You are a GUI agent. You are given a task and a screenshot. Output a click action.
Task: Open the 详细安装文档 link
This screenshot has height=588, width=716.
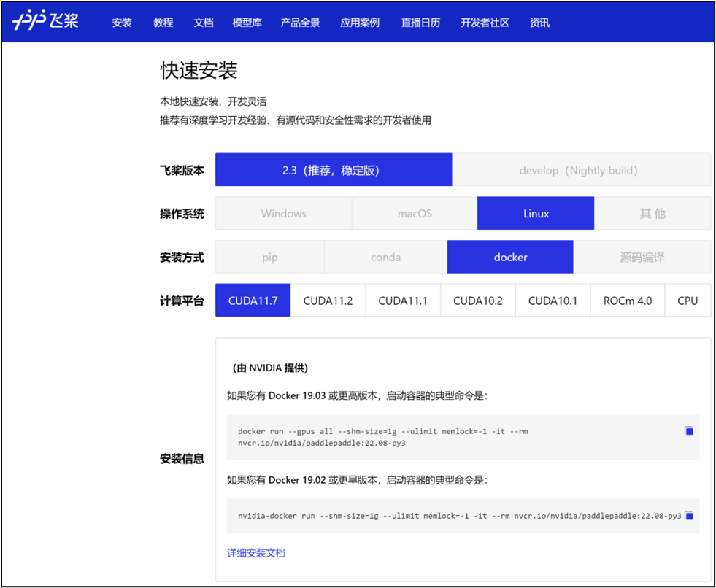tap(256, 553)
